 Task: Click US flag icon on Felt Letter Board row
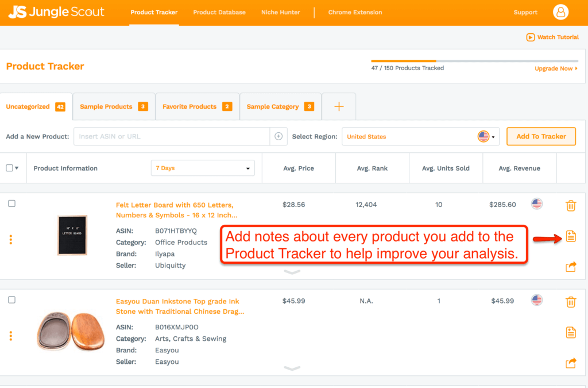coord(537,203)
